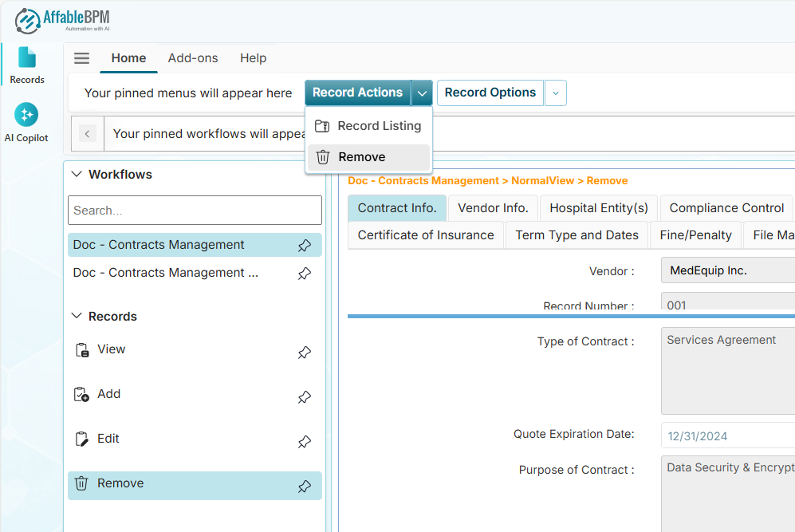Viewport: 795px width, 532px height.
Task: Click the Add record icon
Action: pos(81,394)
